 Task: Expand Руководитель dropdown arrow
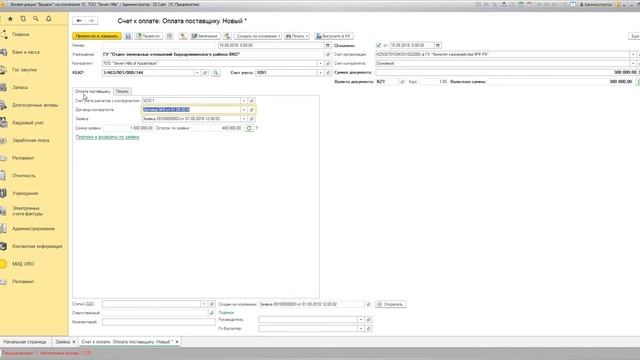360,320
